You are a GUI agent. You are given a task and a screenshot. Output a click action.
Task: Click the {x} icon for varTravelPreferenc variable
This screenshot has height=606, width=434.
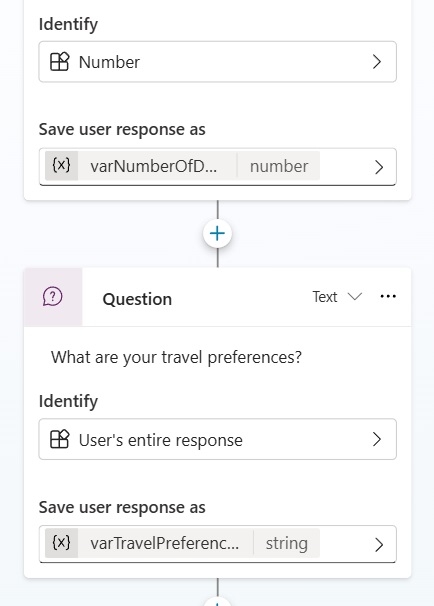pyautogui.click(x=61, y=543)
